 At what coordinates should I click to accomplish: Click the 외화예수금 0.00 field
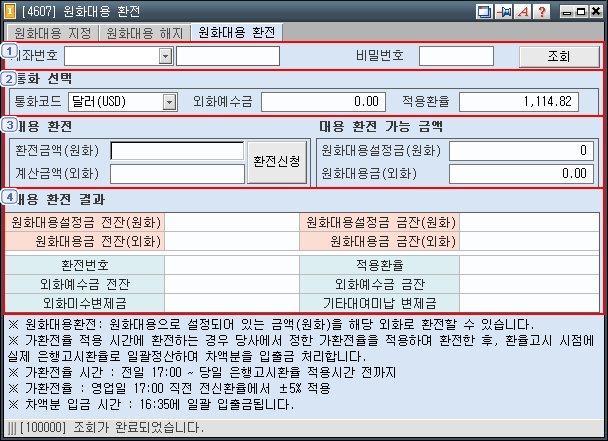tap(323, 102)
